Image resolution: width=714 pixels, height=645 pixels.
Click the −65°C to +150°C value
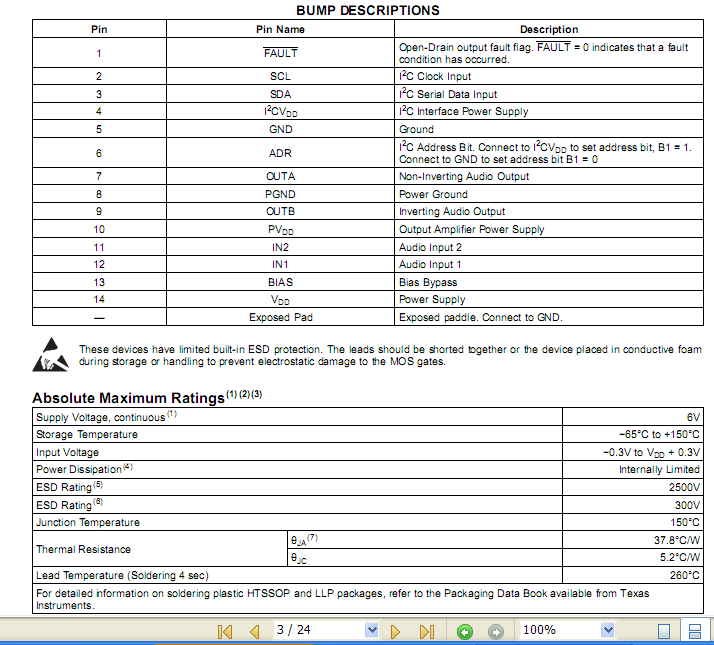tap(659, 435)
